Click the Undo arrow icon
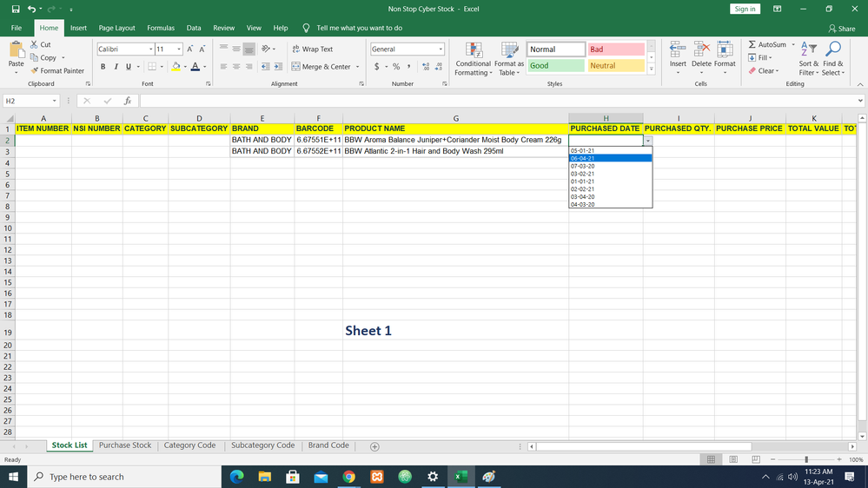 [31, 9]
